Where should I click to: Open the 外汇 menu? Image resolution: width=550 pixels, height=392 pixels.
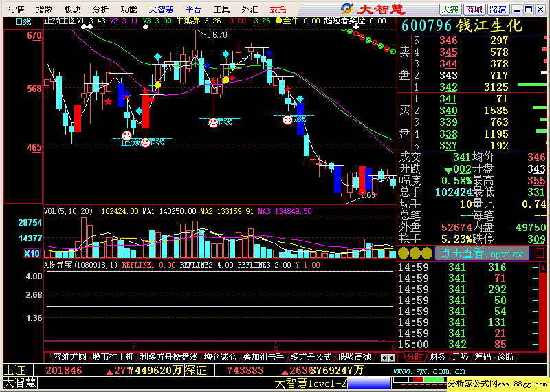[250, 9]
